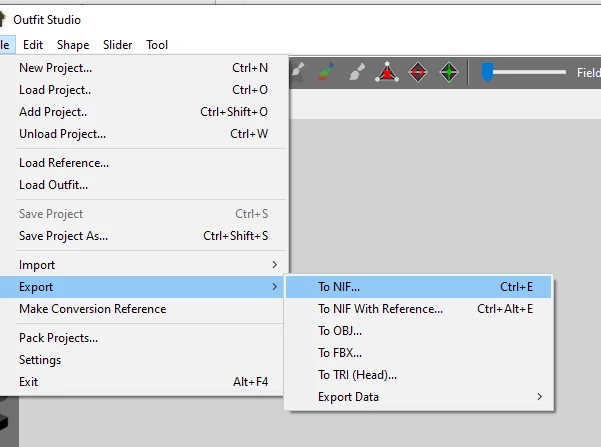Viewport: 601px width, 447px height.
Task: Click the blue Field of View slider handle
Action: click(487, 72)
